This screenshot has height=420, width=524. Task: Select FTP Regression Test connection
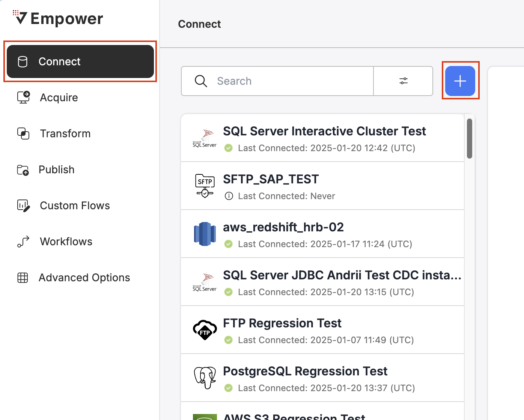tap(322, 330)
